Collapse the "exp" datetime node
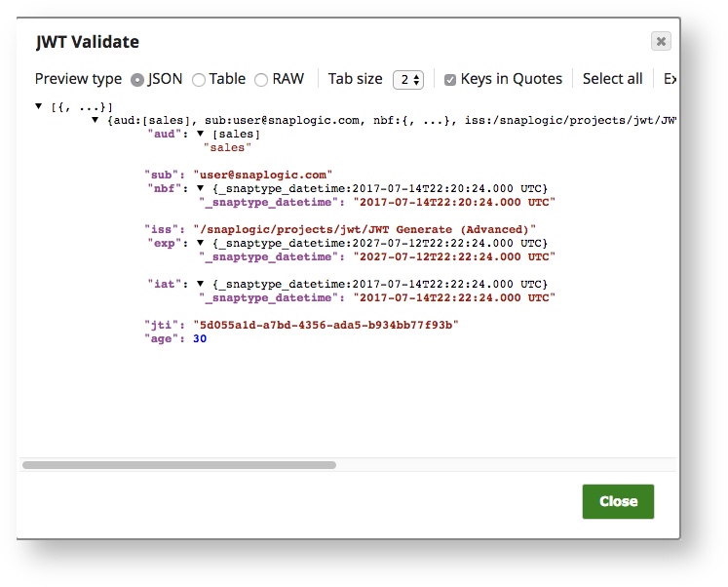The width and height of the screenshot is (728, 587). [x=201, y=243]
